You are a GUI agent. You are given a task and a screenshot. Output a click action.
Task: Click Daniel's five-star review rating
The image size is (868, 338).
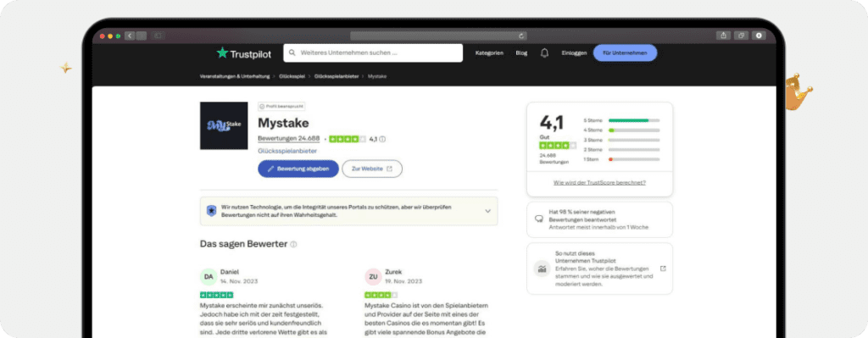pyautogui.click(x=216, y=295)
